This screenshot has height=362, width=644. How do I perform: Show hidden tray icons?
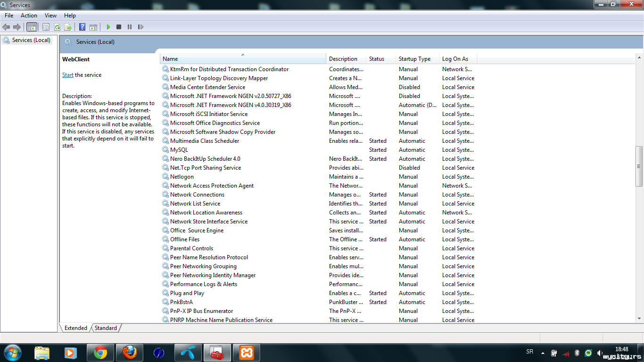tap(543, 353)
